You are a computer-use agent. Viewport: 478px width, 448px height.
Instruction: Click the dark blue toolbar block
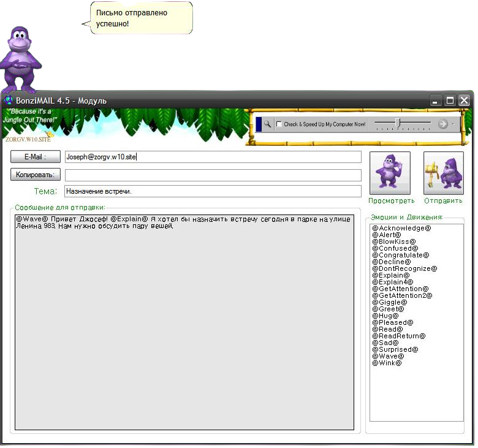coord(259,124)
